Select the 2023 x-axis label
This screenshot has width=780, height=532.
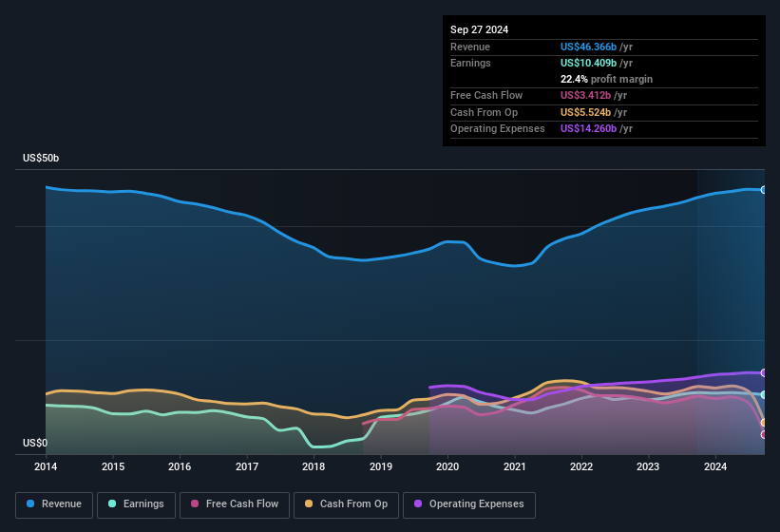tap(648, 466)
